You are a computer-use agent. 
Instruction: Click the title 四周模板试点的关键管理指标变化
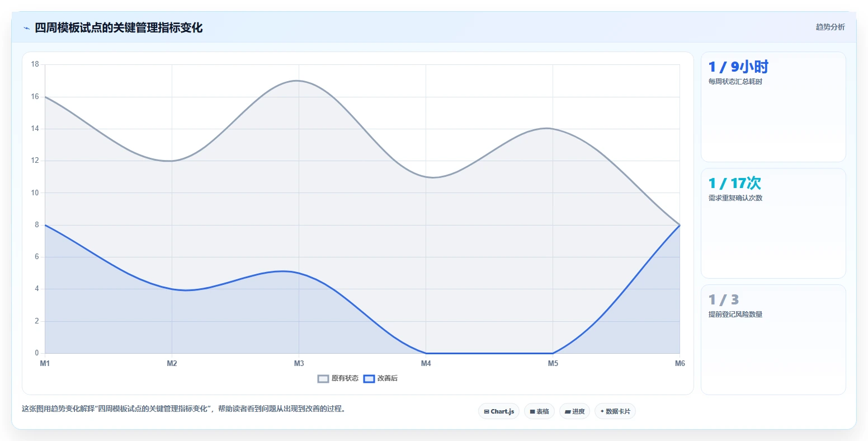click(x=119, y=27)
